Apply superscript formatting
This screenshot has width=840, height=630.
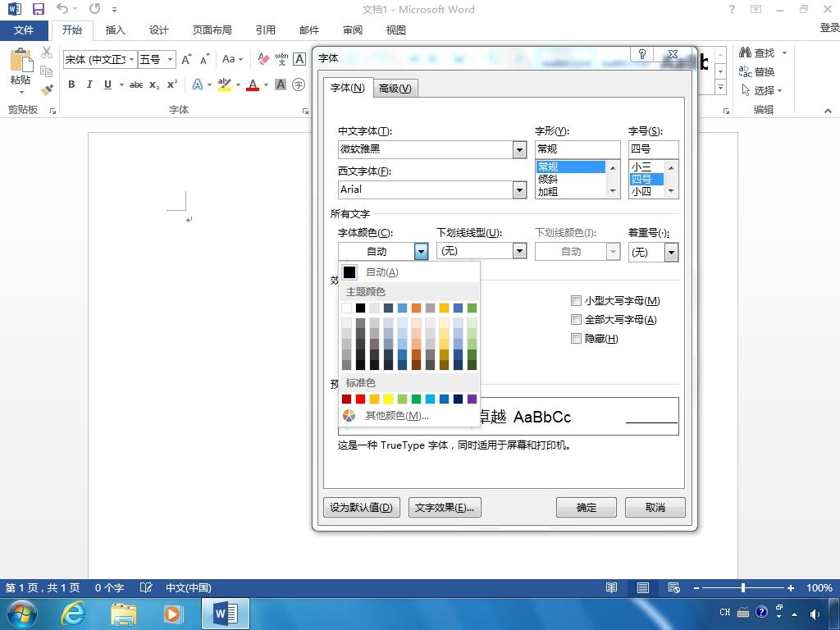pyautogui.click(x=172, y=84)
